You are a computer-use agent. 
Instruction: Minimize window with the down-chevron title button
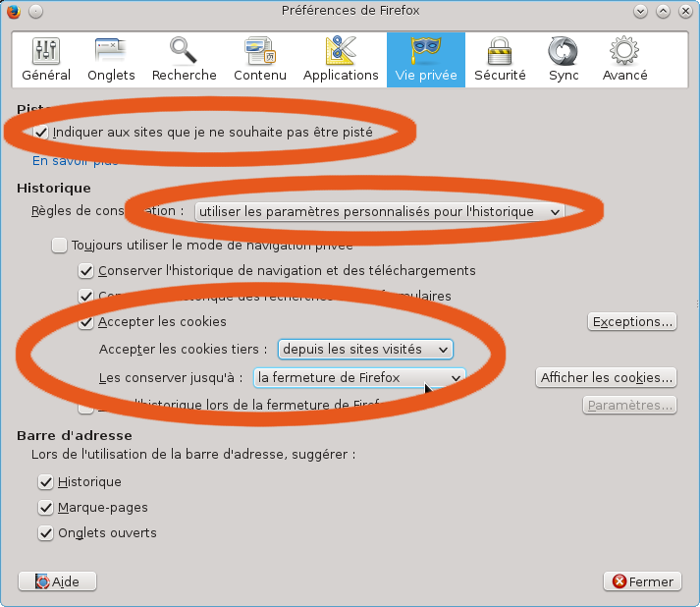coord(641,11)
